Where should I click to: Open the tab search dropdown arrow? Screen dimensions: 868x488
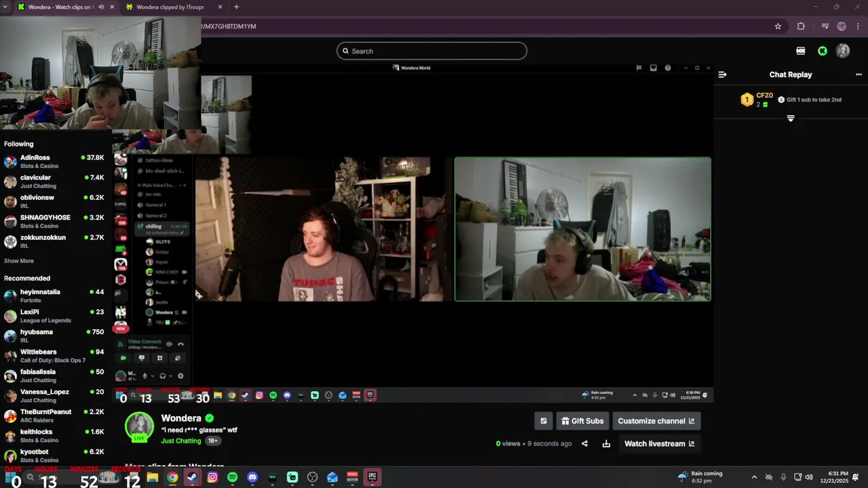click(x=5, y=7)
